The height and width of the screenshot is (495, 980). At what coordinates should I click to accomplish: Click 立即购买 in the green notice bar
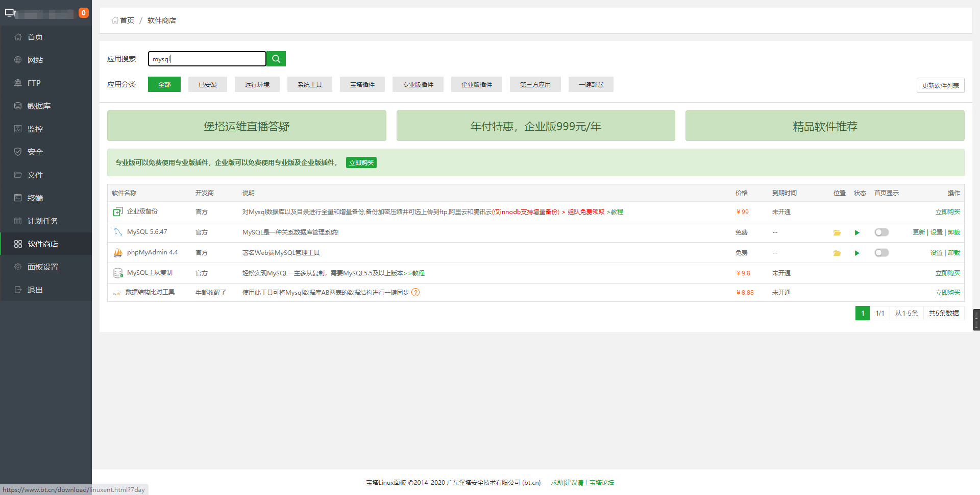click(361, 162)
